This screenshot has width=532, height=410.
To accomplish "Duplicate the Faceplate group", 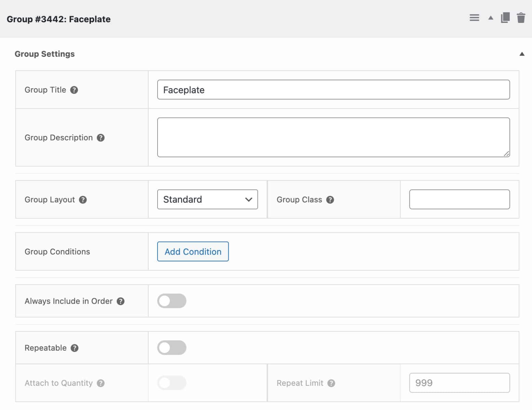I will (x=505, y=18).
